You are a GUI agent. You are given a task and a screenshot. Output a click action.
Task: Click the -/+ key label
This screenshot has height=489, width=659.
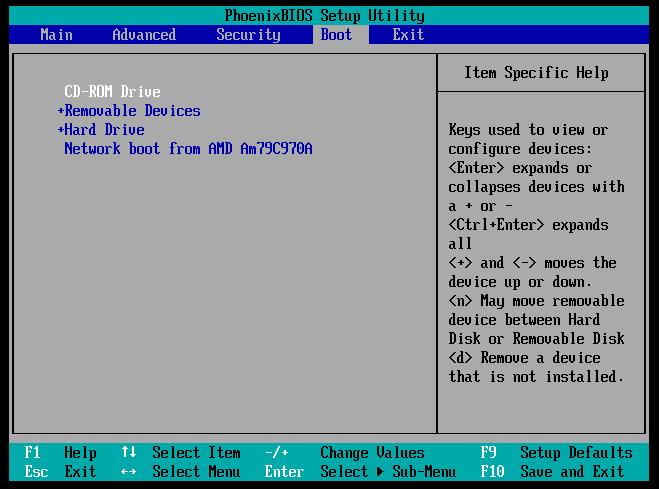click(277, 453)
